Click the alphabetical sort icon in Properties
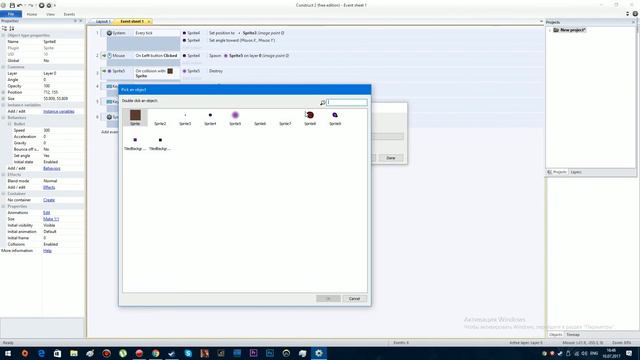Screen dimensions: 640x360 12,28
